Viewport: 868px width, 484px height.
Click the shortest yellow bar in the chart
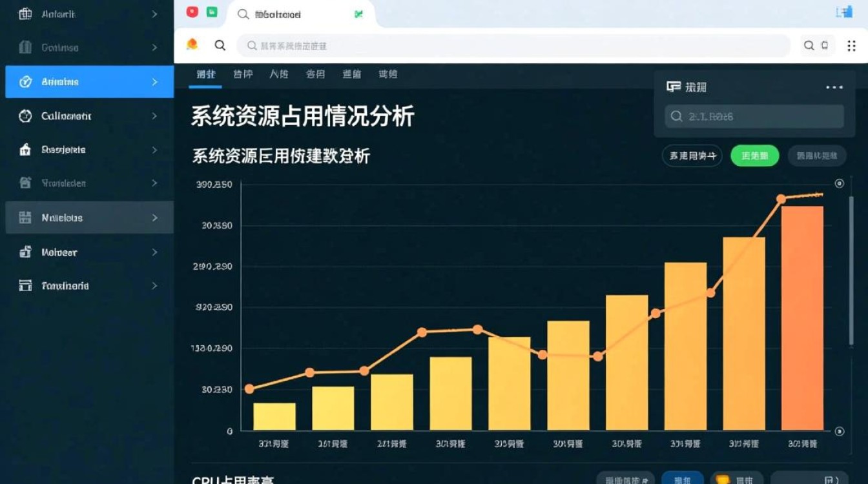click(x=274, y=417)
